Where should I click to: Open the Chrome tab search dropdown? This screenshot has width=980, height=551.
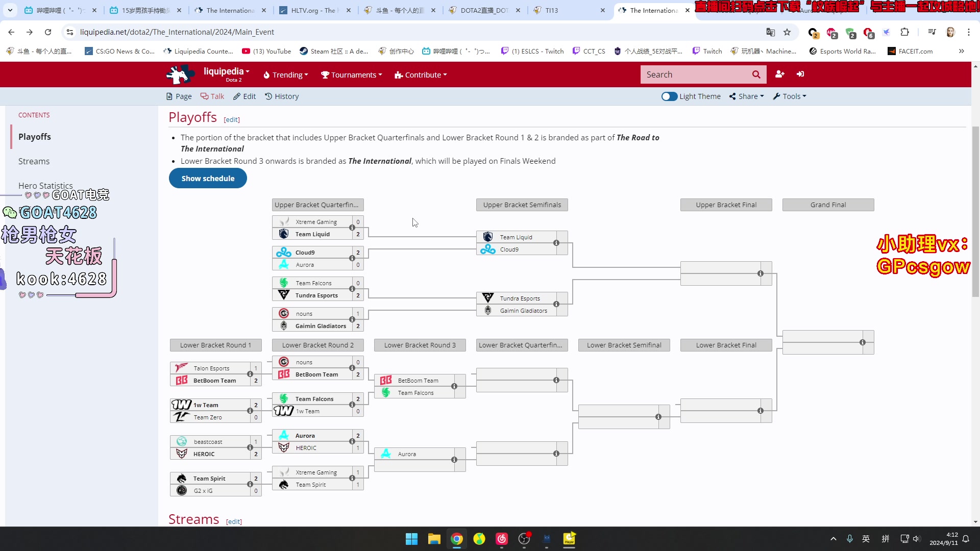(x=10, y=10)
